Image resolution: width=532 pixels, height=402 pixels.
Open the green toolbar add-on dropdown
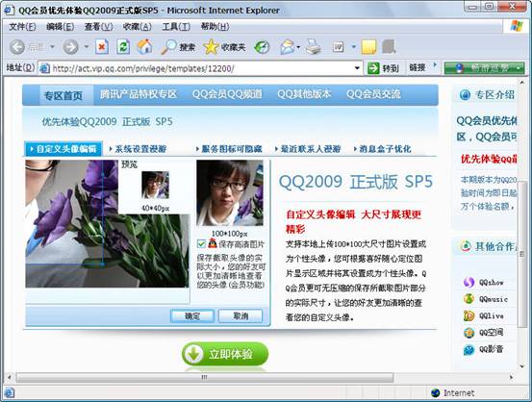point(519,68)
